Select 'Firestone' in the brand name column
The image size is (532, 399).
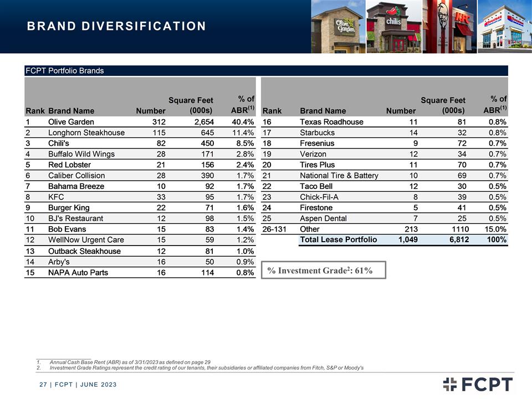(316, 208)
